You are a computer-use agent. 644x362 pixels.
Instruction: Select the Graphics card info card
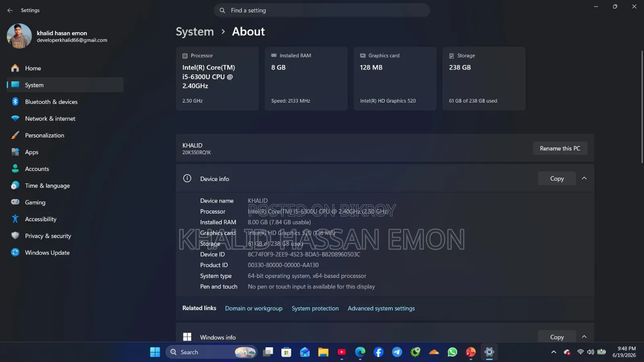[395, 78]
